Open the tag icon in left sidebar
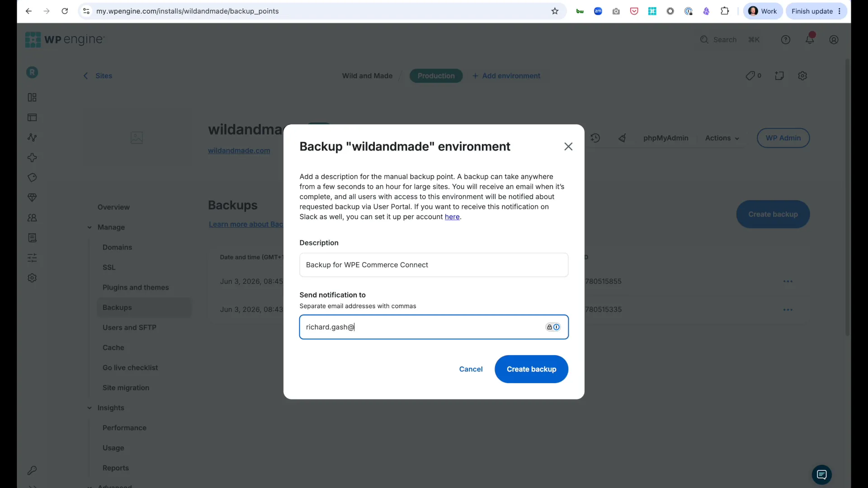868x488 pixels. pos(32,178)
